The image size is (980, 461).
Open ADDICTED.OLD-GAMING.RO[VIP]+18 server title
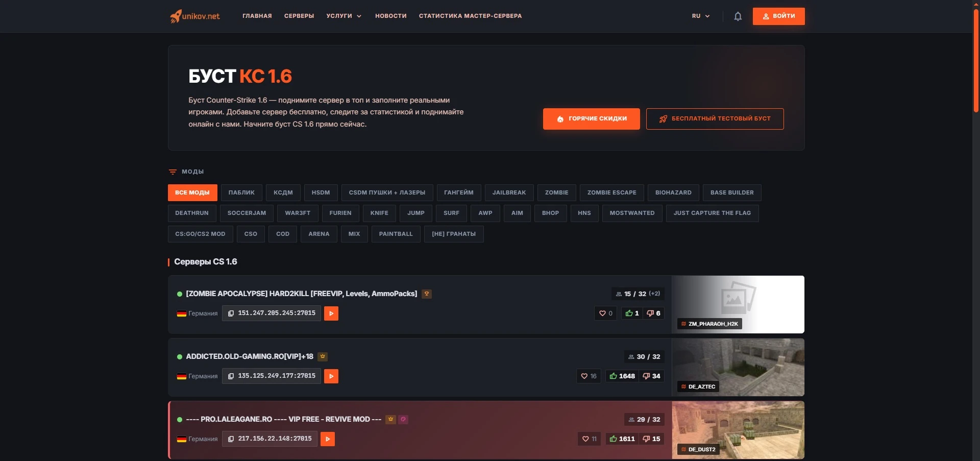pyautogui.click(x=250, y=357)
